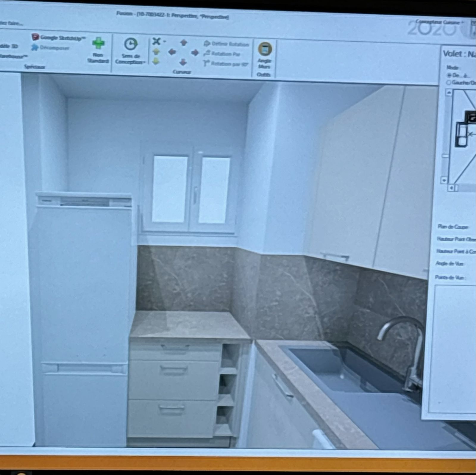
Task: Click the Rotation par 90° button
Action: pyautogui.click(x=226, y=64)
